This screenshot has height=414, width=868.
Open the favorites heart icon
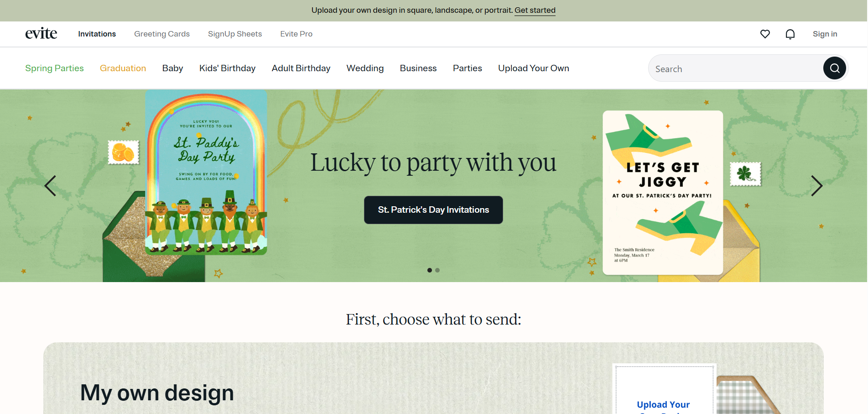click(x=765, y=34)
